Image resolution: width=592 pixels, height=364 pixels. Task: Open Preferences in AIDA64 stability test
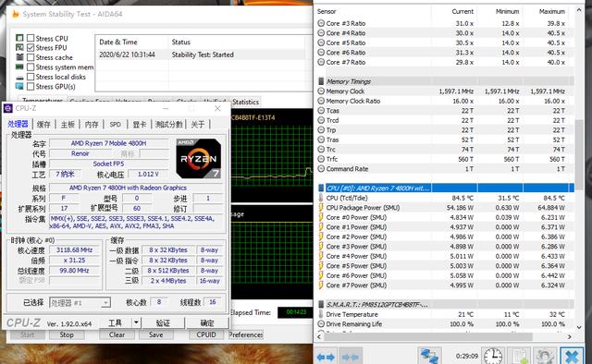tap(246, 334)
